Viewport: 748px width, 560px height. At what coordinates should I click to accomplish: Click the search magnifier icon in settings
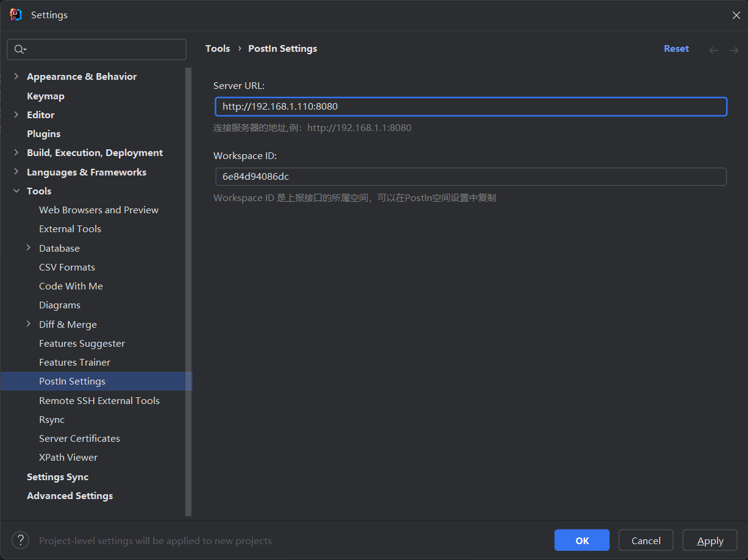pyautogui.click(x=20, y=49)
